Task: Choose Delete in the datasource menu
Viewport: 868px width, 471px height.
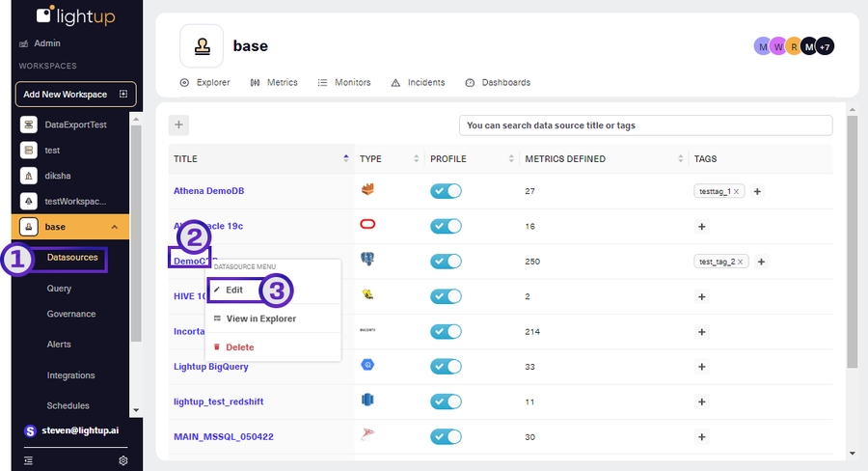Action: click(239, 347)
